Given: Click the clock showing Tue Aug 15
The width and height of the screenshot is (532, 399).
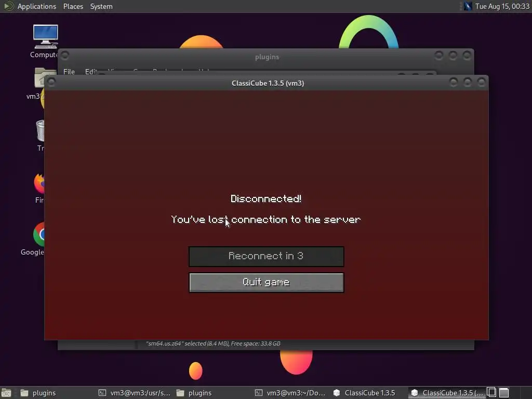Looking at the screenshot, I should point(502,6).
